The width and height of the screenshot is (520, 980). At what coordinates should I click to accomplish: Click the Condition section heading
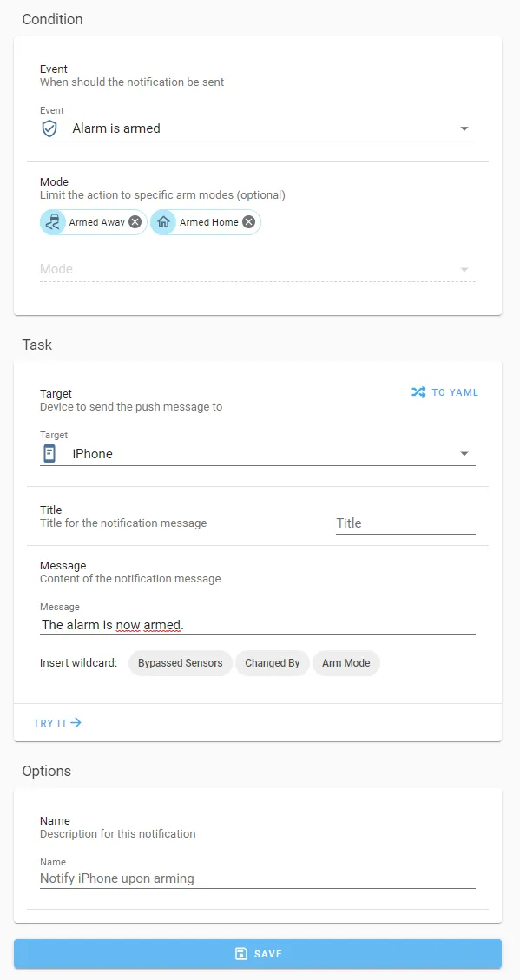52,19
